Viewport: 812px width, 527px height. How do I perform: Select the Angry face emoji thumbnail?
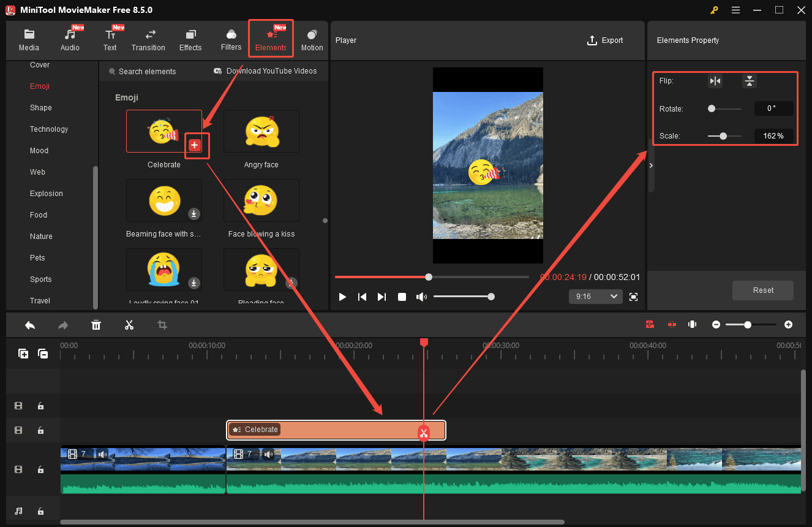pos(261,131)
